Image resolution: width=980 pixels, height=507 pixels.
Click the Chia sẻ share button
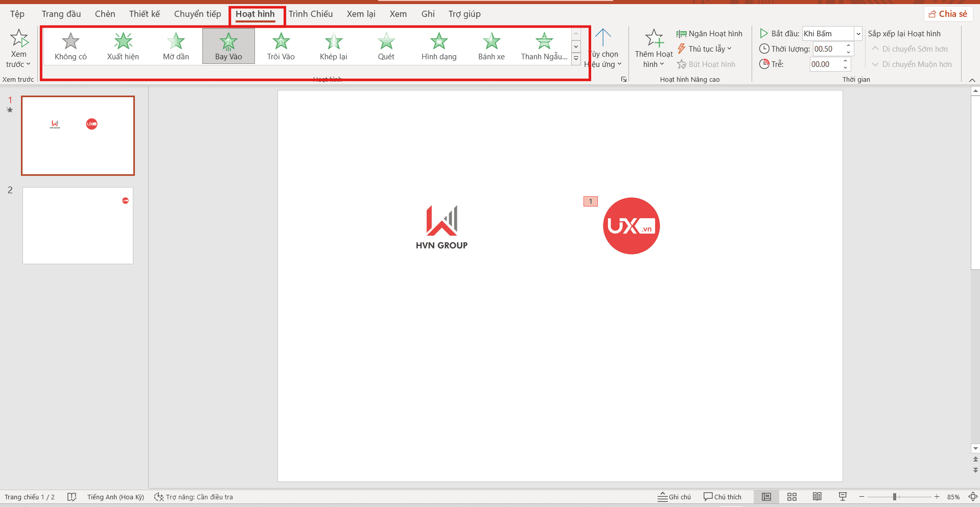948,14
